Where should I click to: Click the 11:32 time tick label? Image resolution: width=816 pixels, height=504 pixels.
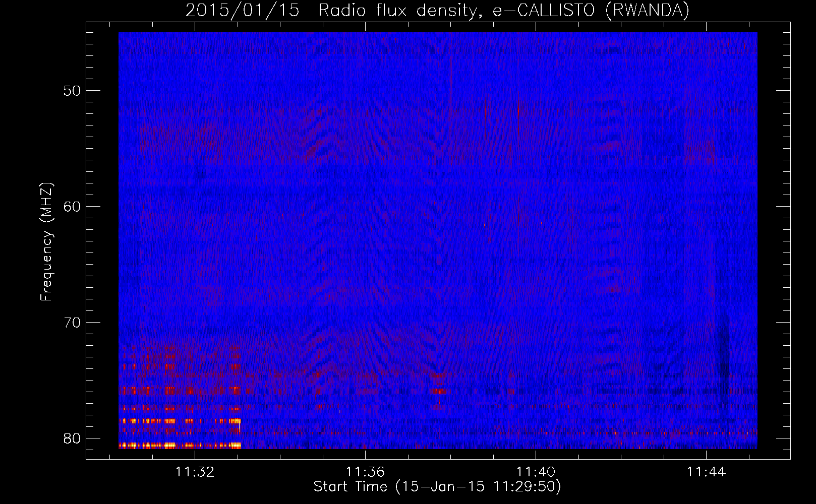pyautogui.click(x=195, y=472)
